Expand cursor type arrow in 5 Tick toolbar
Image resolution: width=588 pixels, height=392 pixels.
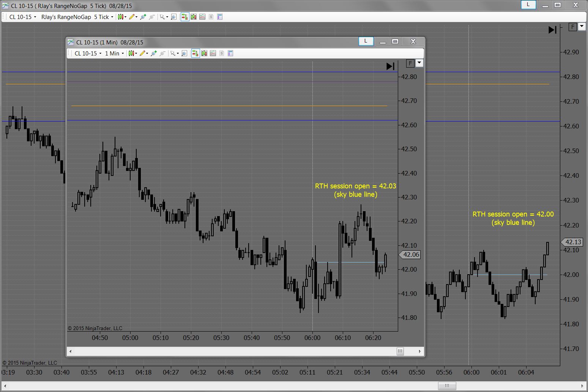click(167, 17)
